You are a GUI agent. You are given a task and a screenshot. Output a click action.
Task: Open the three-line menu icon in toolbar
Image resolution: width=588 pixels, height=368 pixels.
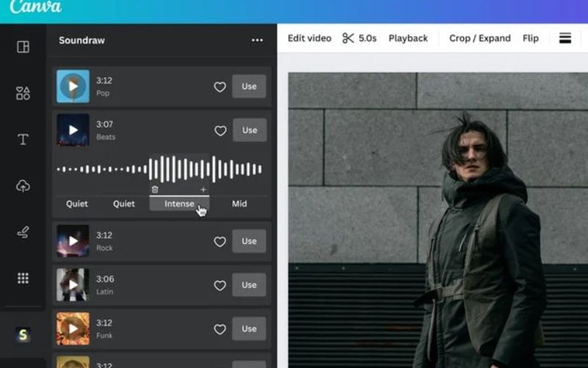[x=565, y=38]
